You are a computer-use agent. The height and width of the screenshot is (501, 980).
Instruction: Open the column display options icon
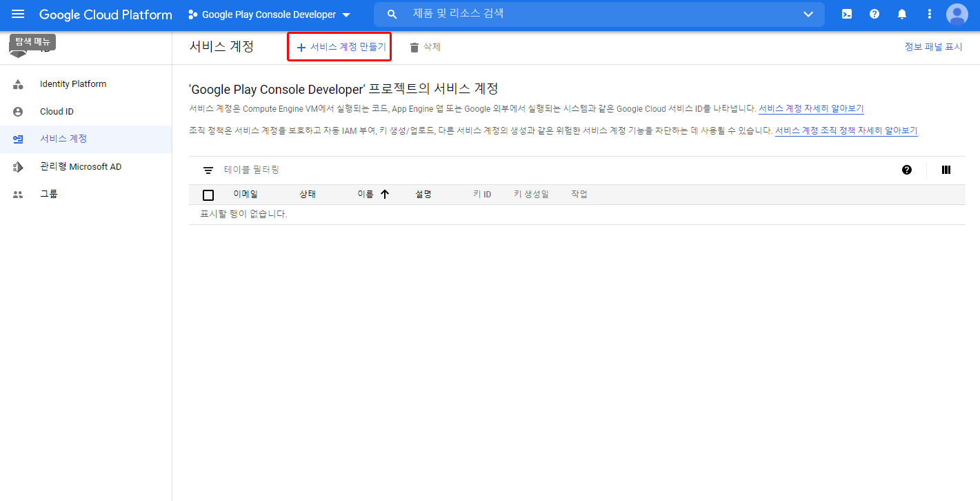click(x=946, y=170)
